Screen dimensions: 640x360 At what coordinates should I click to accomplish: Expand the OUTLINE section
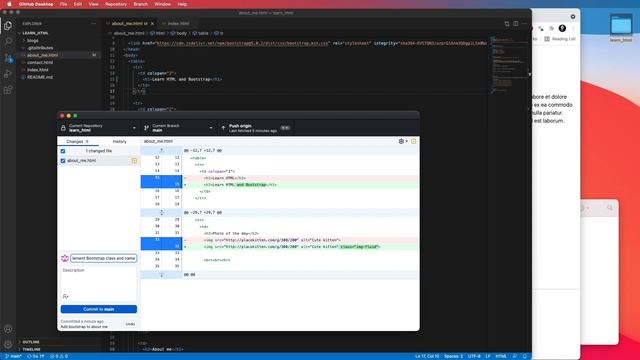[x=31, y=342]
